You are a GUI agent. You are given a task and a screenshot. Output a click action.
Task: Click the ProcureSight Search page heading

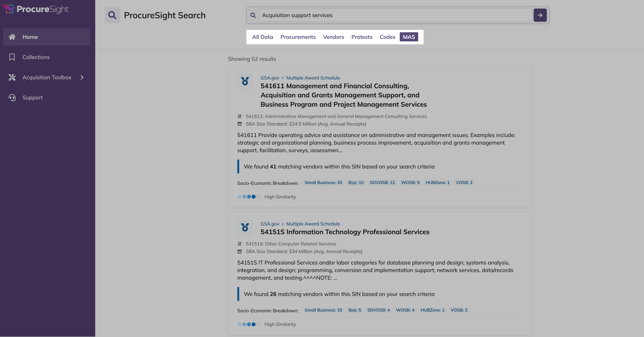(165, 15)
